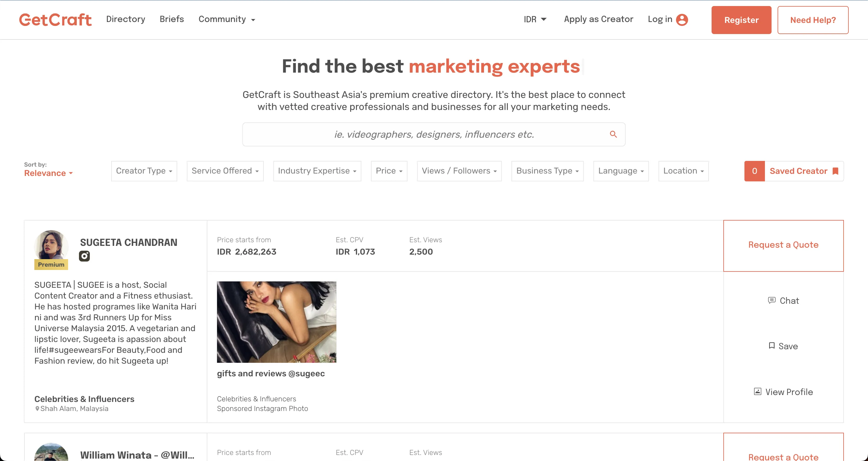Click the Chat speech bubble icon
The image size is (868, 461).
(772, 300)
